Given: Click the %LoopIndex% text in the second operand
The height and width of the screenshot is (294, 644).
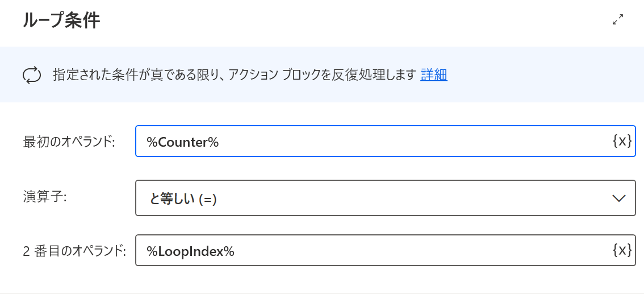Looking at the screenshot, I should click(190, 251).
